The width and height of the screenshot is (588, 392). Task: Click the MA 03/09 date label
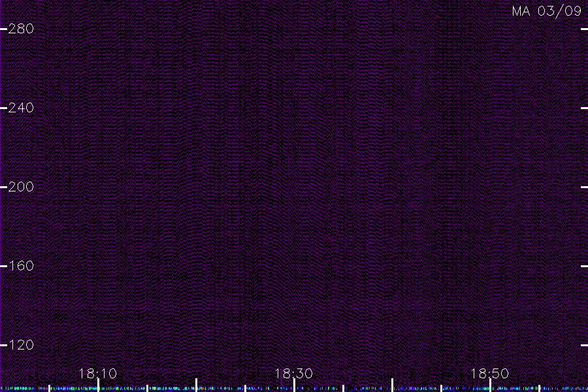547,11
